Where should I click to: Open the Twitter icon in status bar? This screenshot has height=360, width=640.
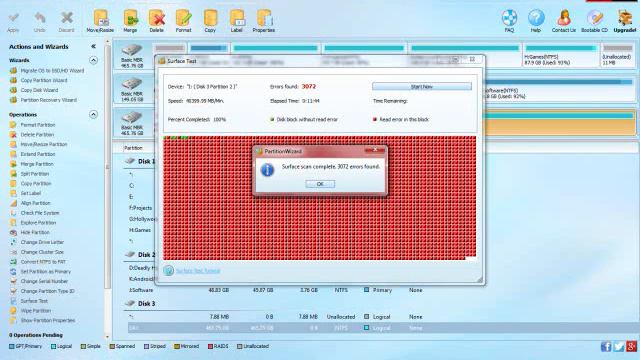pos(618,347)
